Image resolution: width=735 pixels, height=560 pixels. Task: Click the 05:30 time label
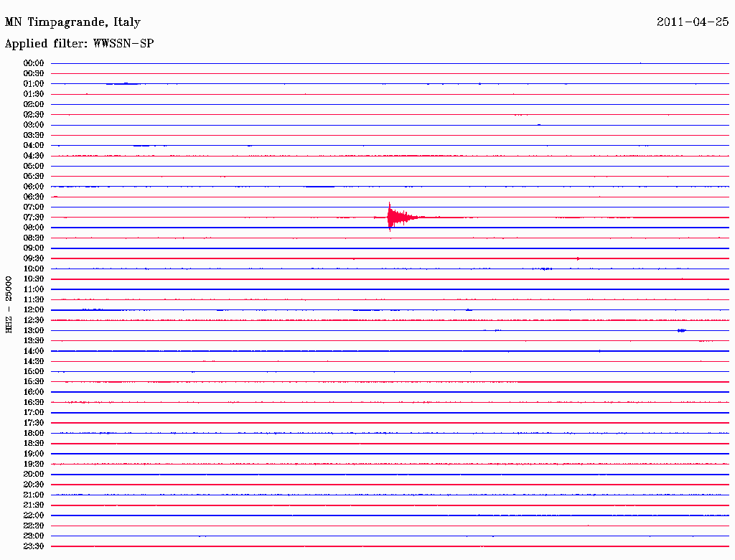[x=34, y=177]
